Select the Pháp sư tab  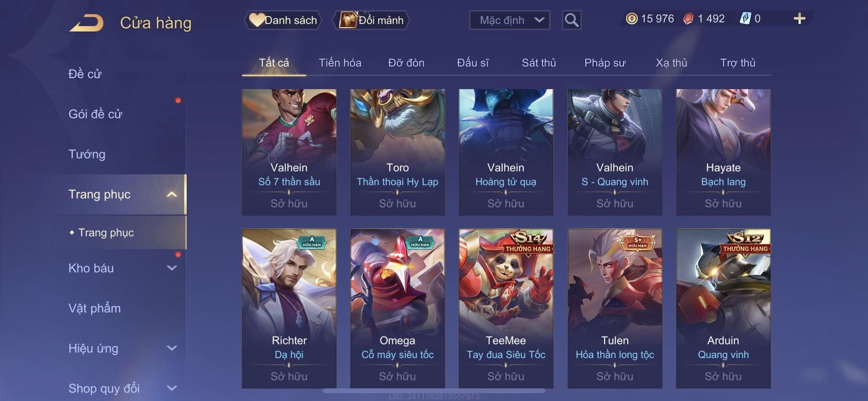[605, 63]
